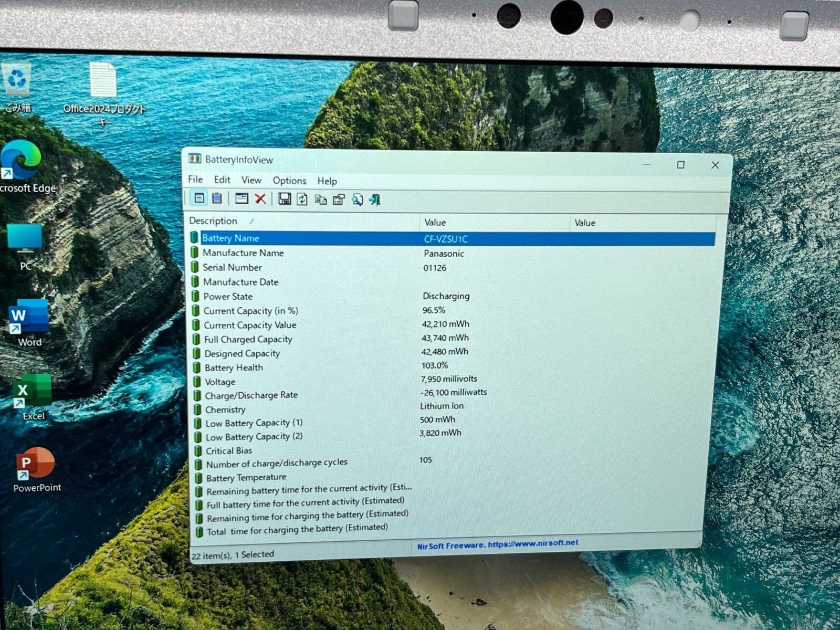Select the Serial Number row

point(452,267)
